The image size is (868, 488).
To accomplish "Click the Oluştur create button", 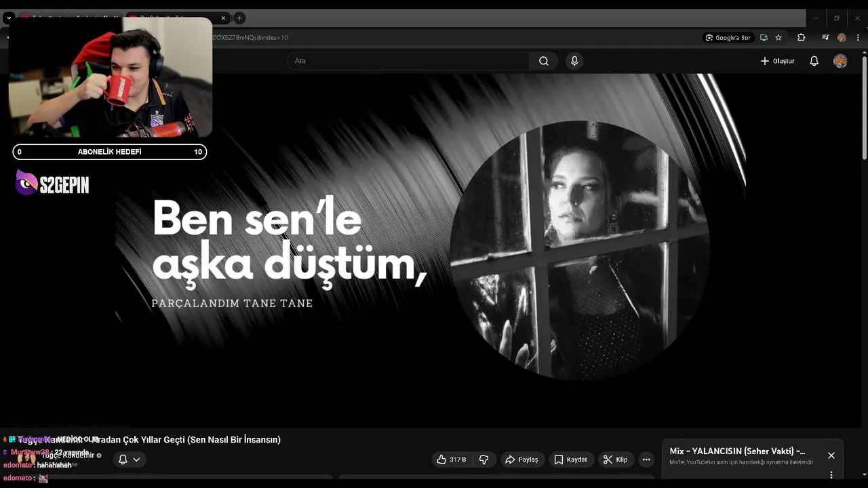I will [x=777, y=61].
